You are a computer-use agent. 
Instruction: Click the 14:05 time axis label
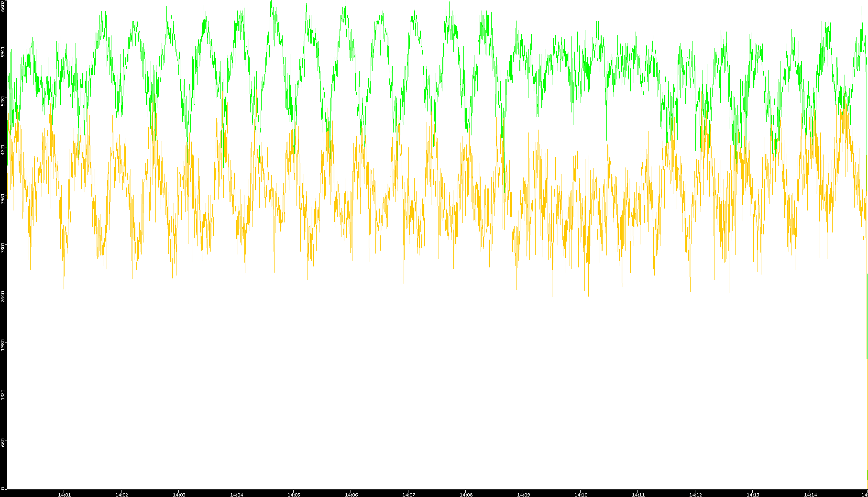click(x=294, y=495)
